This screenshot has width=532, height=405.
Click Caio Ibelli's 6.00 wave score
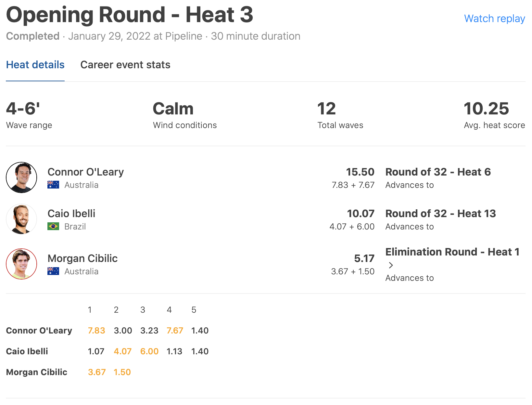pos(149,351)
